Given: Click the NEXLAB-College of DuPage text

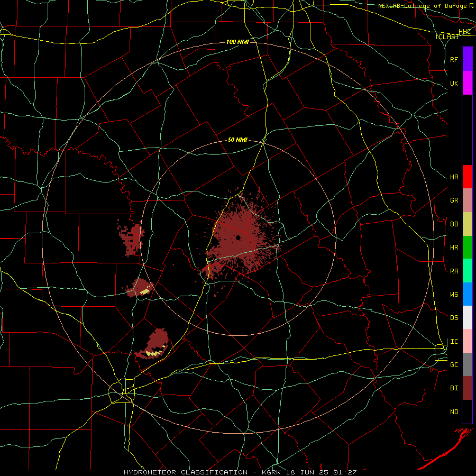Looking at the screenshot, I should [423, 6].
